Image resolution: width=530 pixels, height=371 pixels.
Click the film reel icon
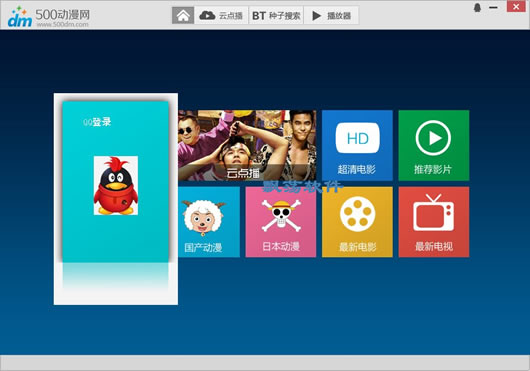(358, 214)
